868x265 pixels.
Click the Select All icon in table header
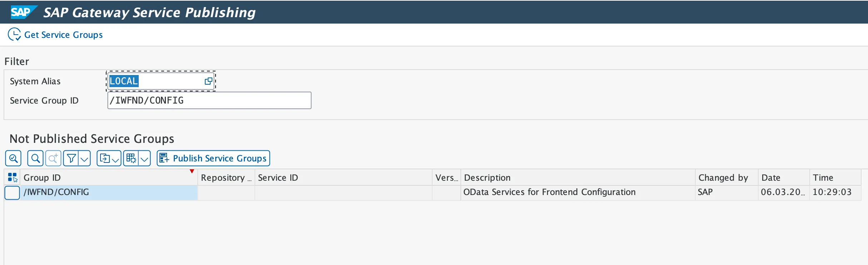13,177
